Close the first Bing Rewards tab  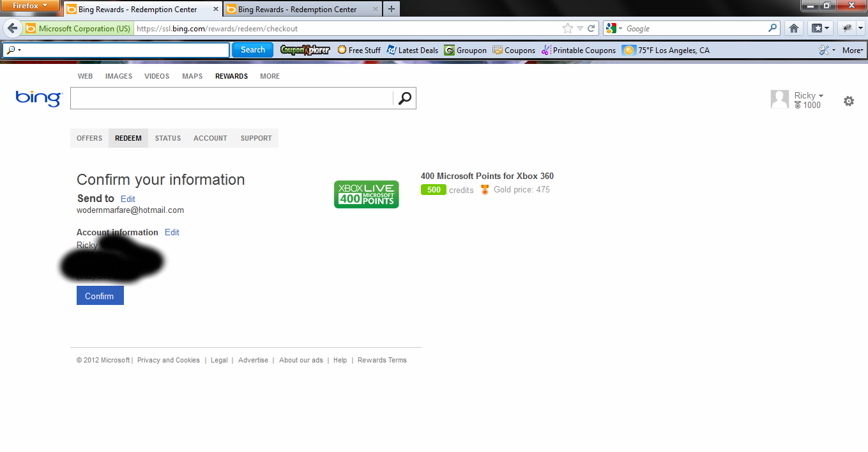[x=216, y=10]
